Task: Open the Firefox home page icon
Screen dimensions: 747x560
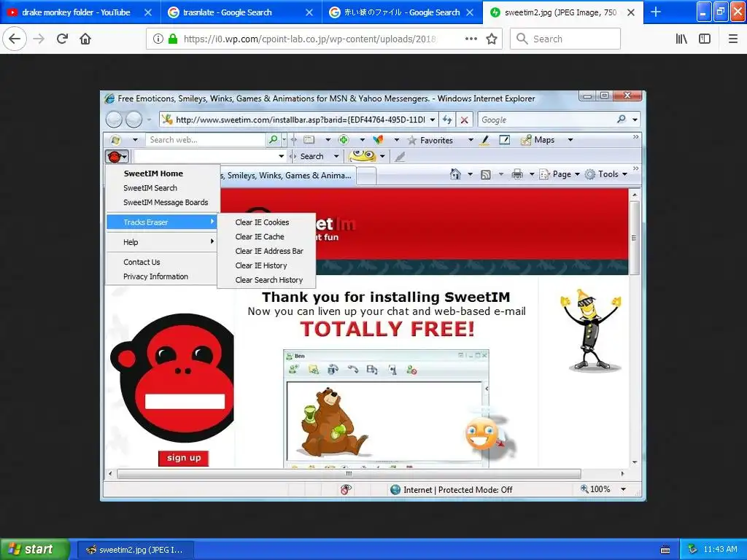Action: 85,39
